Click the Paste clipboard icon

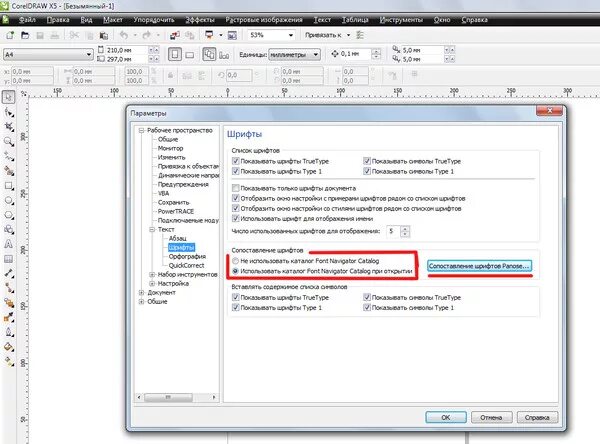pyautogui.click(x=103, y=35)
